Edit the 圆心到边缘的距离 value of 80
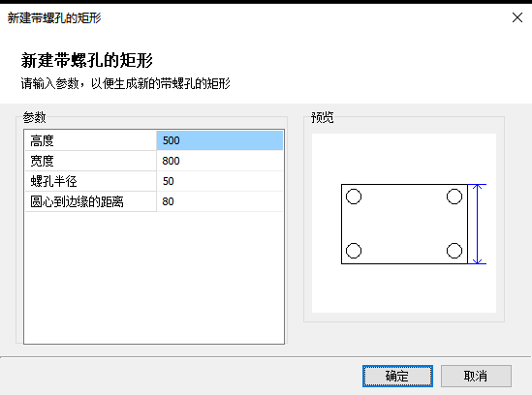 220,201
